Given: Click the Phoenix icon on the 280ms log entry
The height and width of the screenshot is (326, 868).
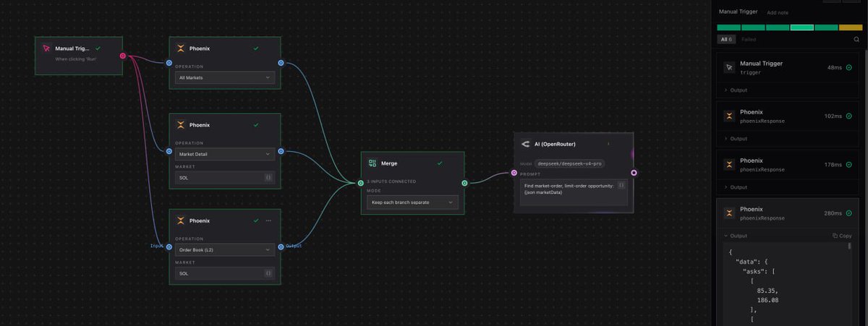Looking at the screenshot, I should [729, 213].
